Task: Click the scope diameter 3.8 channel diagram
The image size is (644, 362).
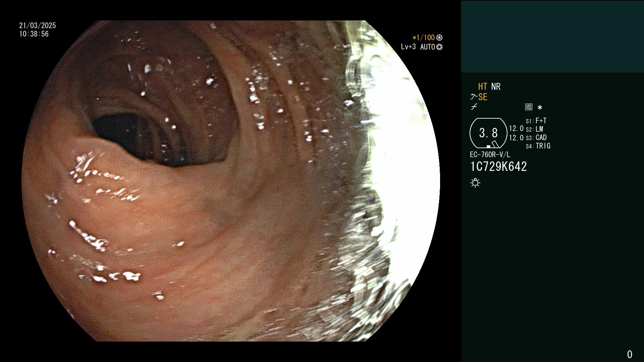Action: click(x=488, y=133)
